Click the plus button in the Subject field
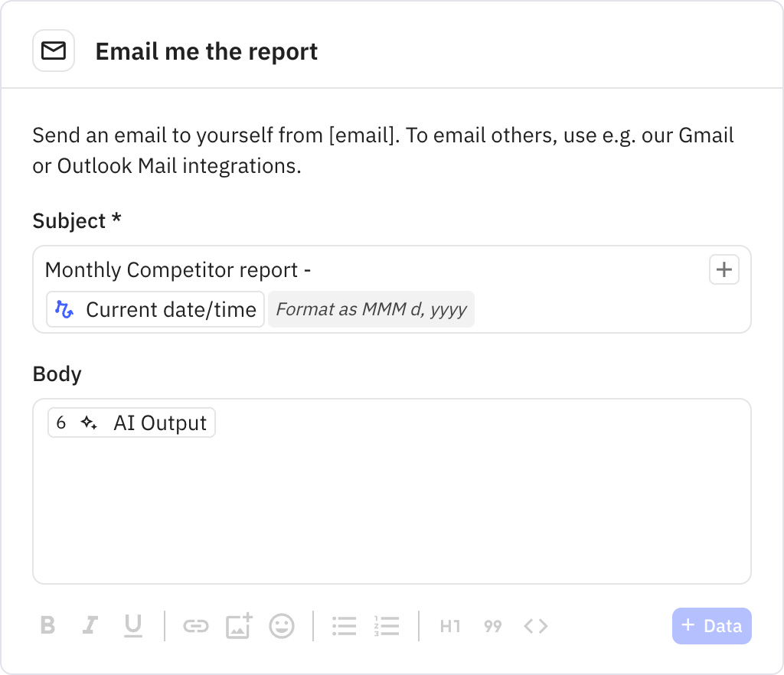Screen dimensions: 784x675 point(724,269)
